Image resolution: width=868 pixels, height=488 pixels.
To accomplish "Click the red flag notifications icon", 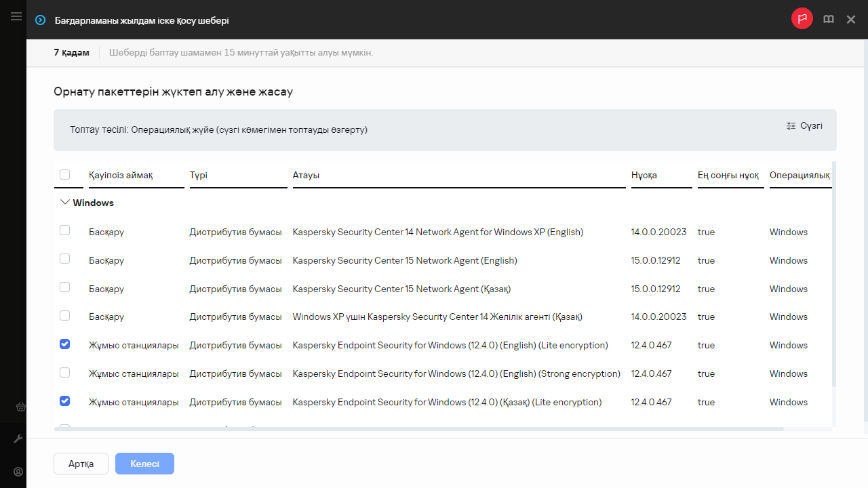I will point(802,20).
